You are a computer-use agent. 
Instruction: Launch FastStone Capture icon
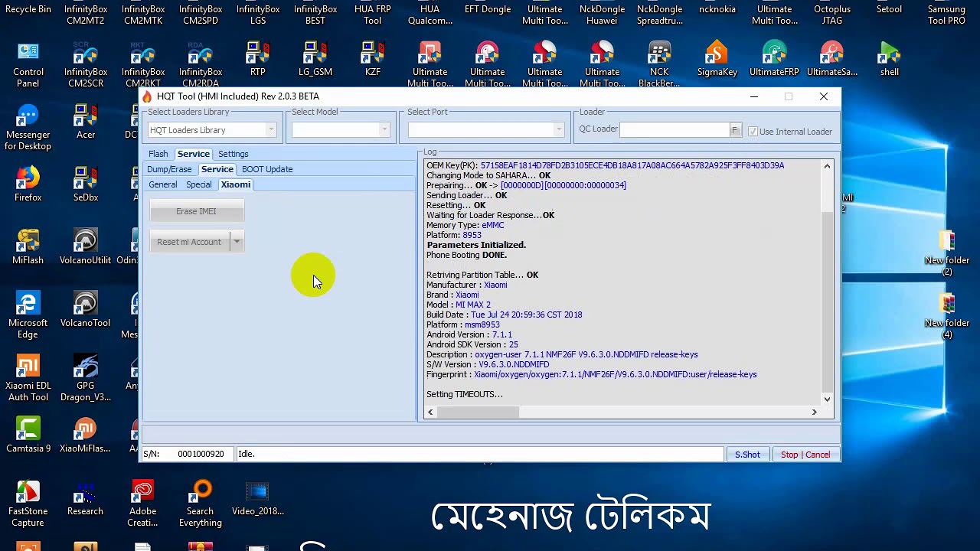point(28,504)
